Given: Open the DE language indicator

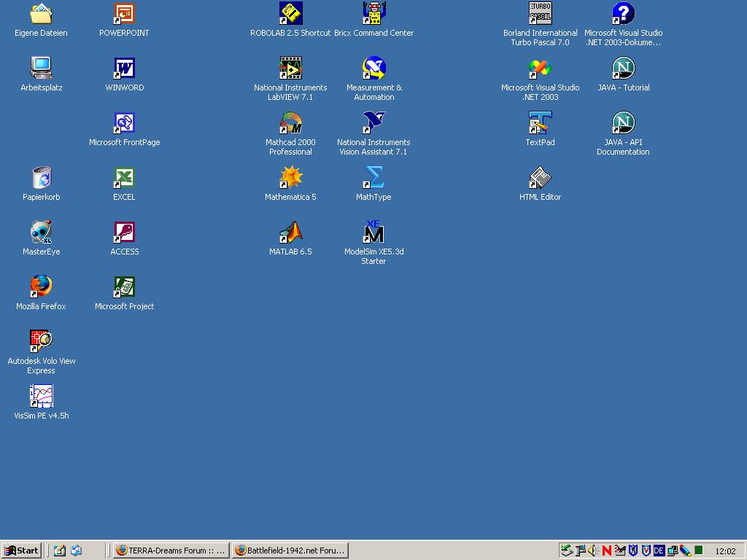Looking at the screenshot, I should (659, 551).
